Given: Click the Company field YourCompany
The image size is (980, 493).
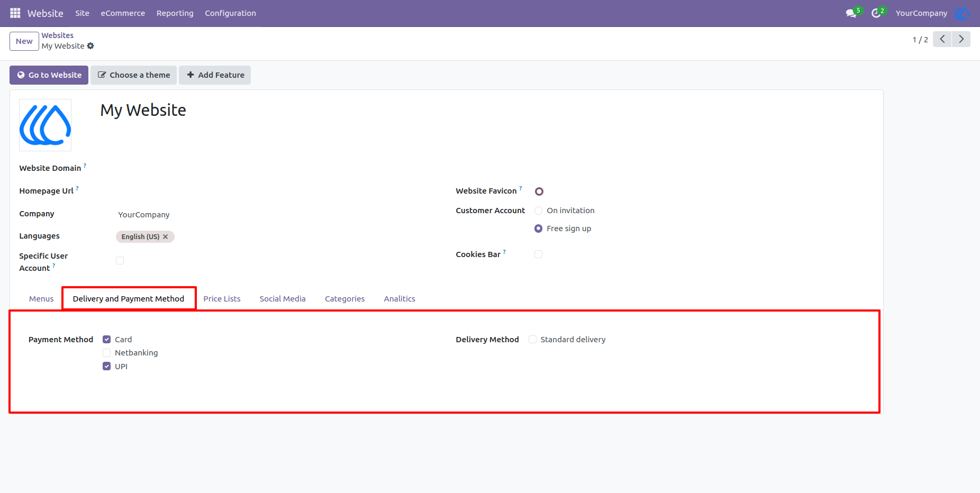Looking at the screenshot, I should [144, 215].
